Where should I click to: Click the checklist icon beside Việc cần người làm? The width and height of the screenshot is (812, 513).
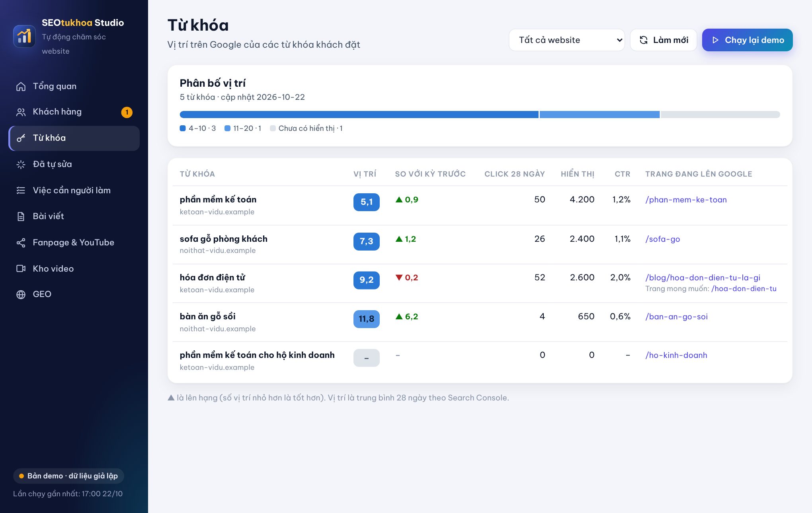pyautogui.click(x=21, y=190)
